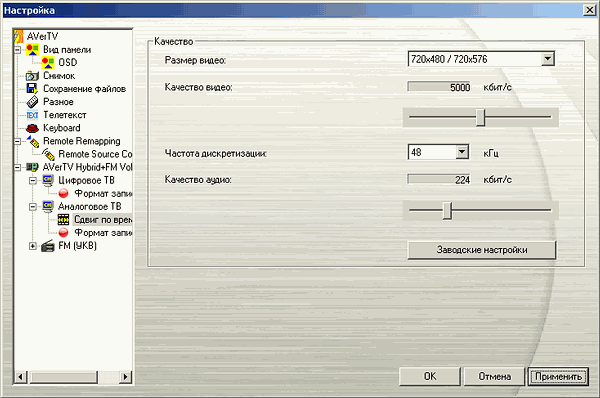600x398 pixels.
Task: Select Формат записи under Цифровое ТВ
Action: [x=103, y=194]
